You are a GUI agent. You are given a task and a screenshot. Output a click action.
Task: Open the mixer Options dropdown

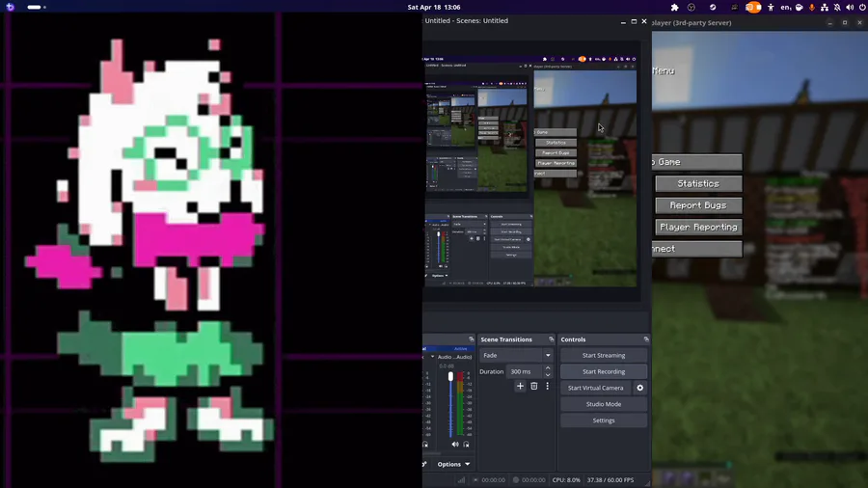click(x=453, y=464)
